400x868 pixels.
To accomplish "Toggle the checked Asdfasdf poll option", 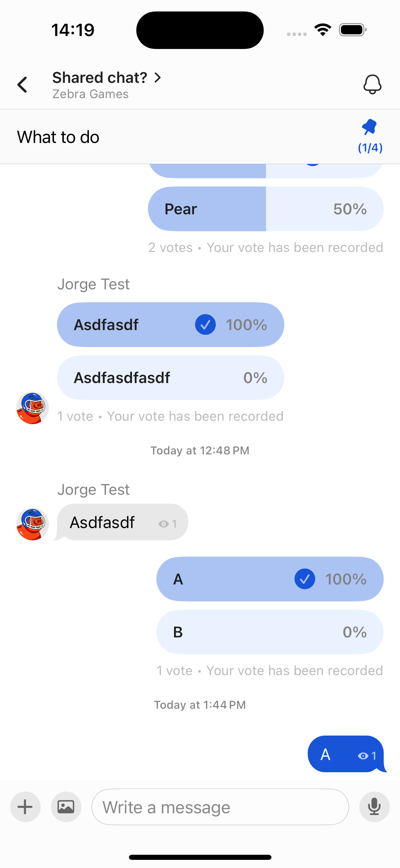I will [170, 325].
